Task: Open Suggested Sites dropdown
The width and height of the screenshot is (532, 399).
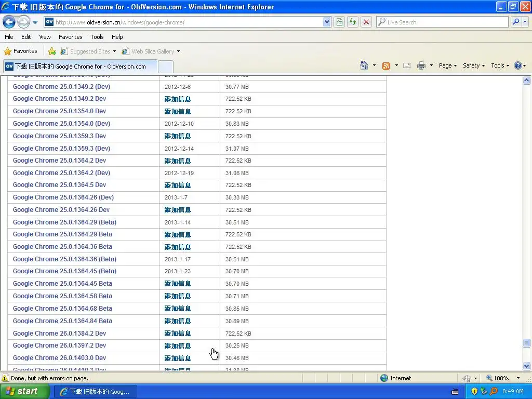Action: click(x=88, y=51)
